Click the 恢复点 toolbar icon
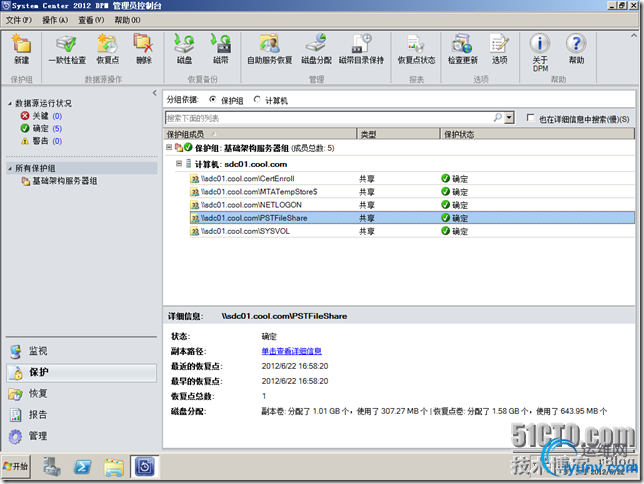This screenshot has height=484, width=644. coord(108,49)
